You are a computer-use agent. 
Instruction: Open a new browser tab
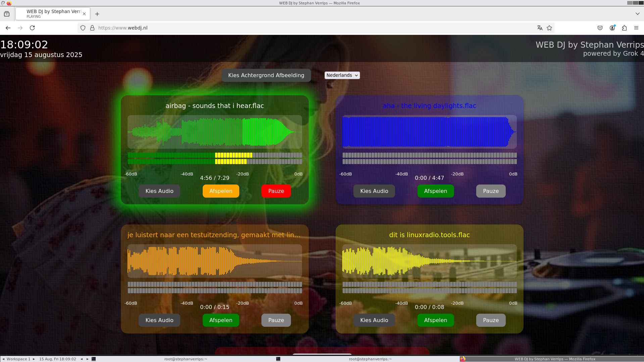coord(97,14)
